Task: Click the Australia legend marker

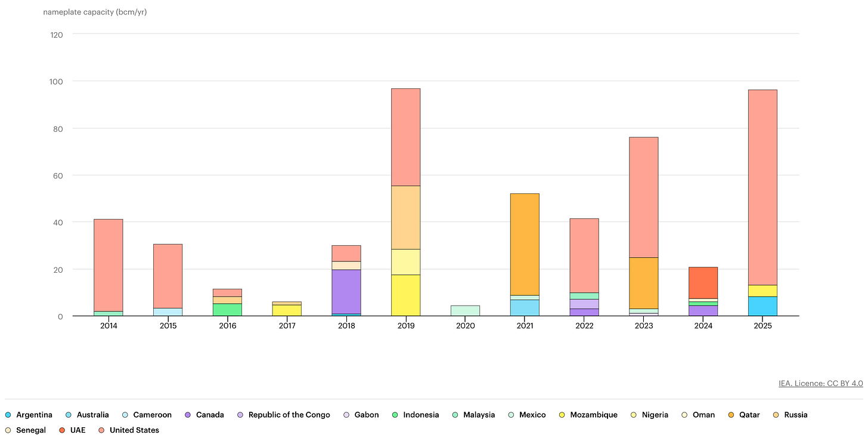Action: 67,414
